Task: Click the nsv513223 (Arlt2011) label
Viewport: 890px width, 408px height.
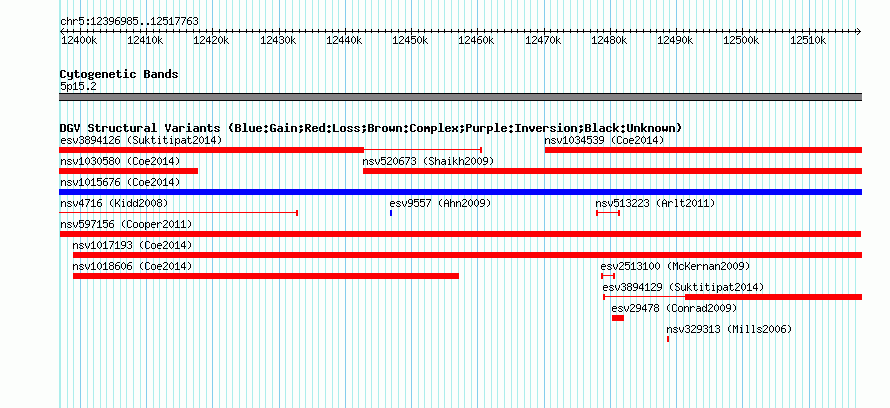Action: pyautogui.click(x=655, y=203)
